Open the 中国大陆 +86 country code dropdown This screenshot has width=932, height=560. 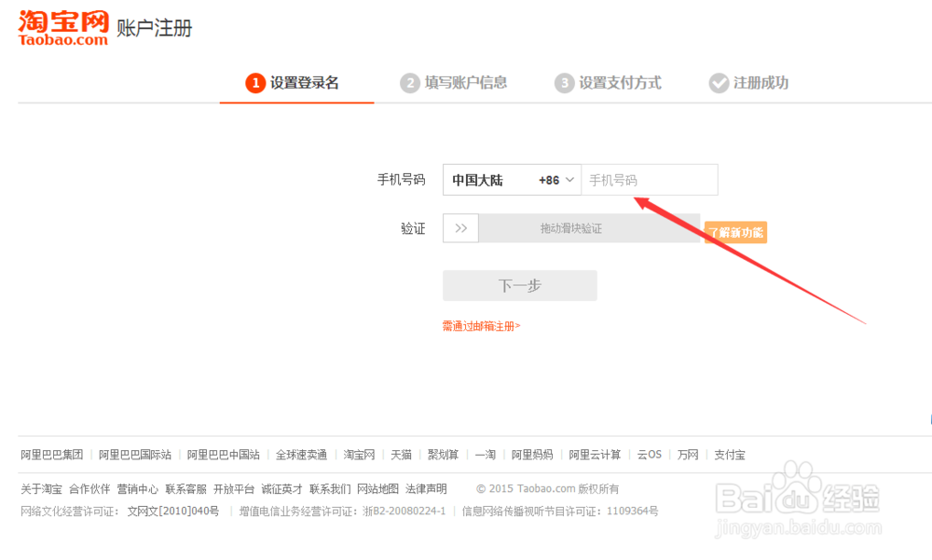(x=512, y=180)
